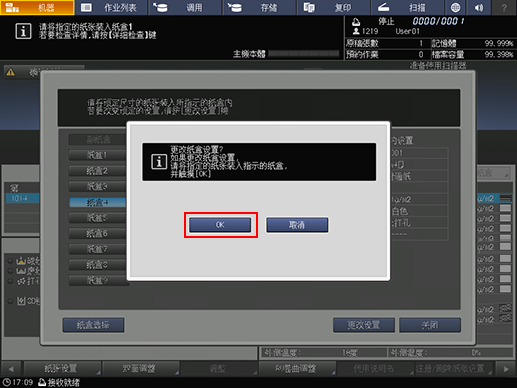Screen dimensions: 517x388
Task: Select the highlighted 1014 row in left list
Action: pos(22,198)
